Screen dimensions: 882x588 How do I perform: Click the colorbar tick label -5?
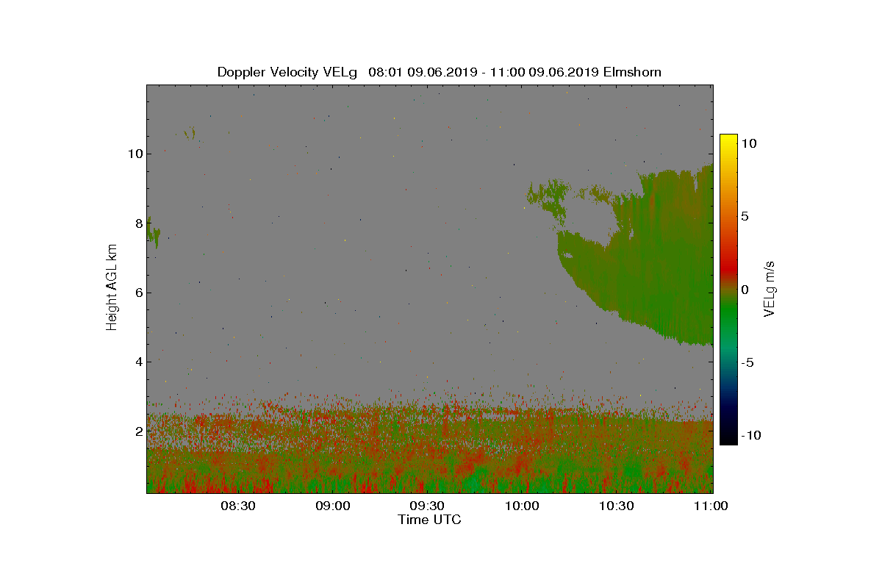tap(746, 362)
